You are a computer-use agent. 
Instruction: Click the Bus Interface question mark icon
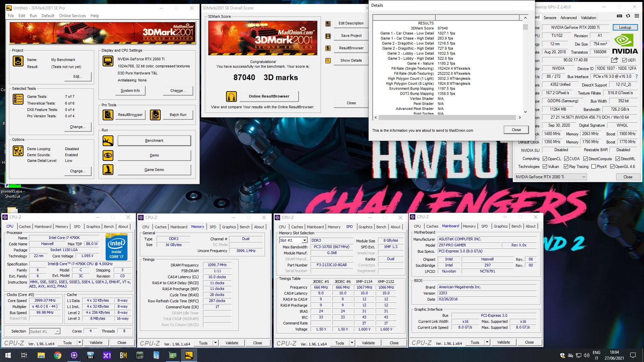[637, 76]
